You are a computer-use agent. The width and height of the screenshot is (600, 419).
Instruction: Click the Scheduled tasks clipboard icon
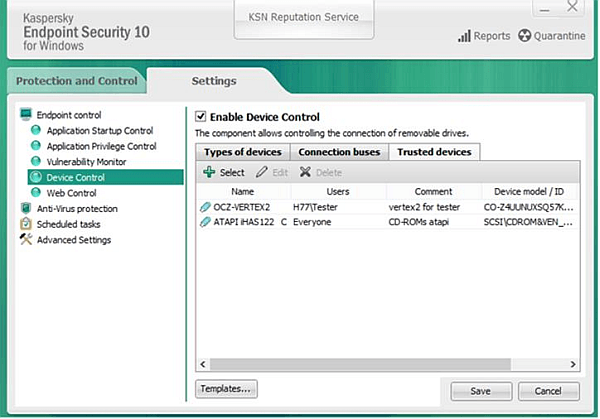[26, 223]
